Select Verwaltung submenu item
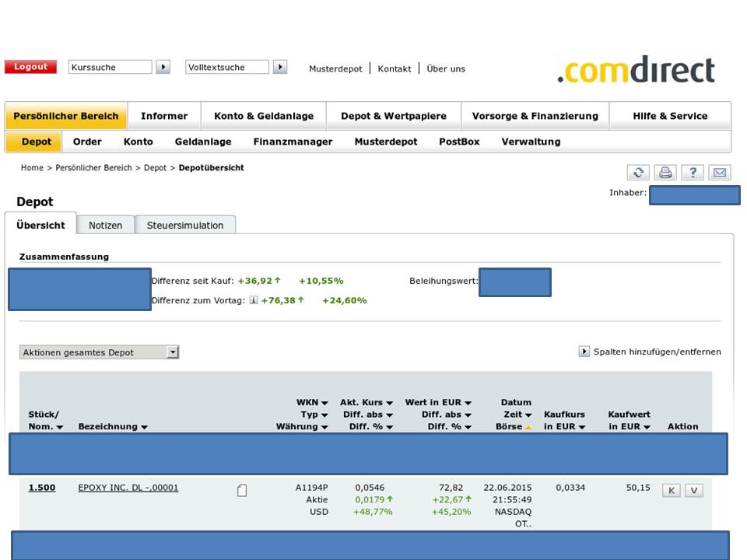Viewport: 747px width, 560px height. 531,142
